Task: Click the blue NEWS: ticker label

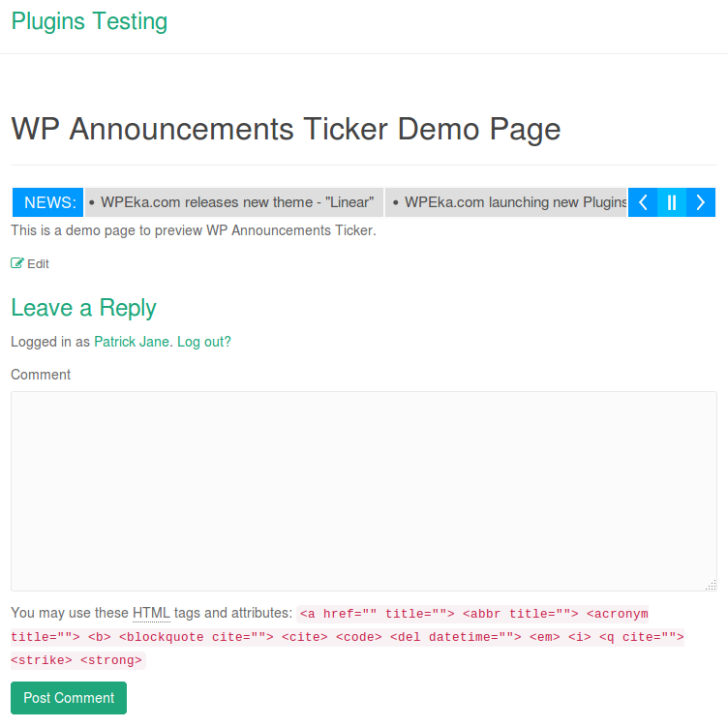Action: tap(49, 202)
